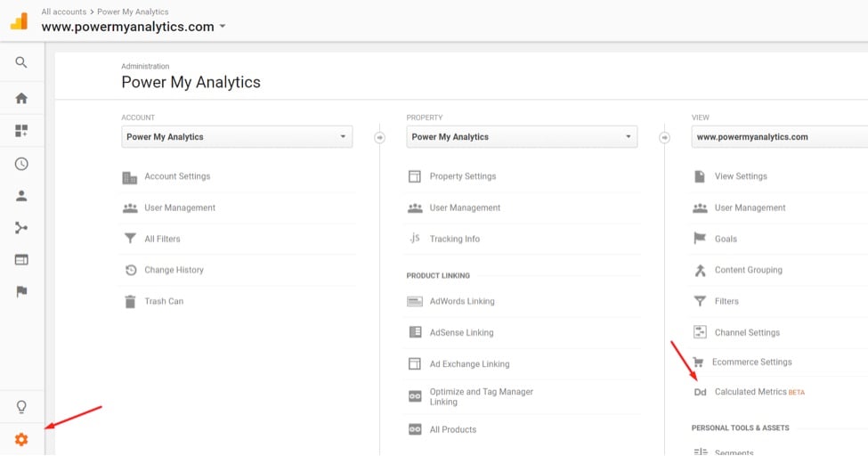The width and height of the screenshot is (868, 456).
Task: Open the Trash Can link
Action: pyautogui.click(x=164, y=301)
